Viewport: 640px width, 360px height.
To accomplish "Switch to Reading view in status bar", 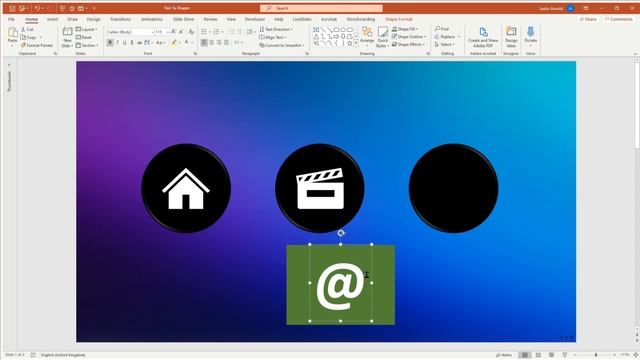I will pos(551,355).
